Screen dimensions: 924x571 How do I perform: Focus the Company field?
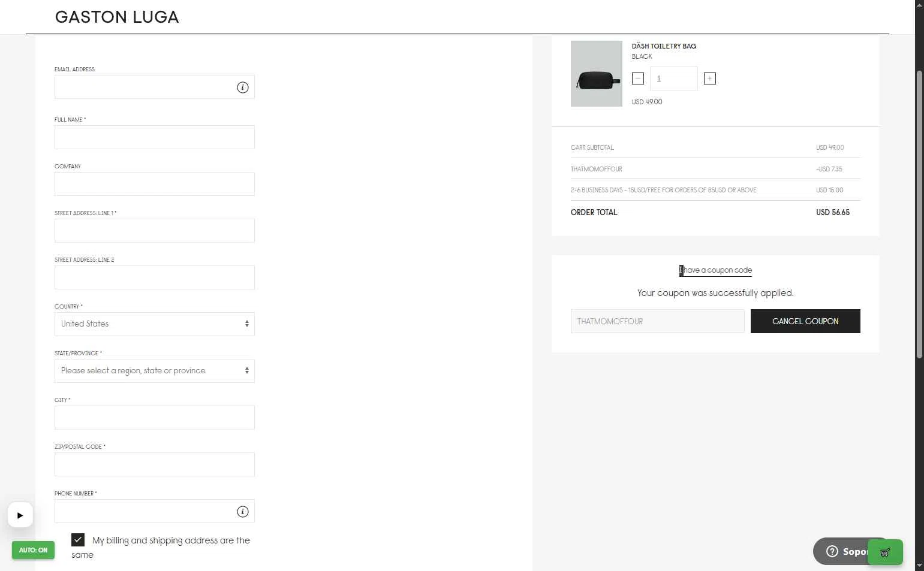tap(155, 184)
